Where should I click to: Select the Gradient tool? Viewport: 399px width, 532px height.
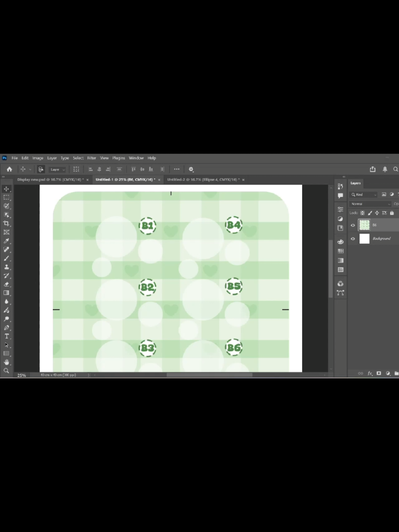coord(6,293)
